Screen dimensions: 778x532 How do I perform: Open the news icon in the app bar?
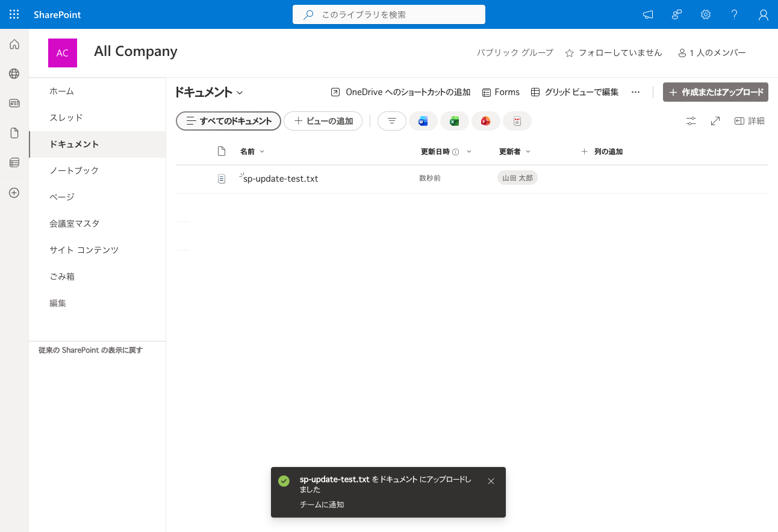(x=14, y=103)
